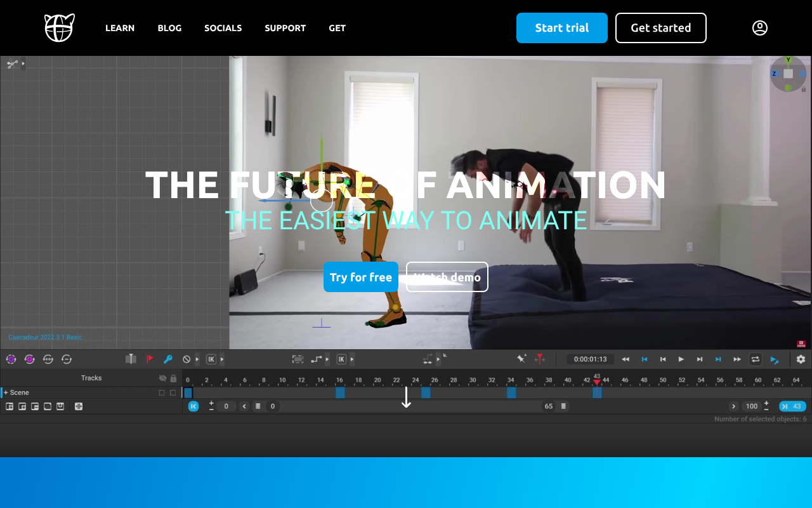Click the viewport orientation gizmo
Viewport: 812px width, 508px height.
788,74
